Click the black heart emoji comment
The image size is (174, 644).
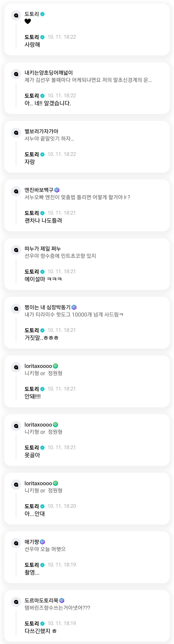tap(28, 21)
